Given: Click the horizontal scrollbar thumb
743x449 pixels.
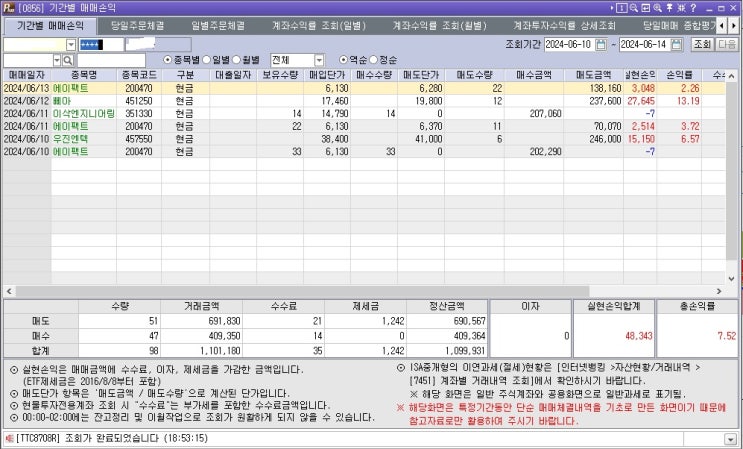Looking at the screenshot, I should pos(301,291).
